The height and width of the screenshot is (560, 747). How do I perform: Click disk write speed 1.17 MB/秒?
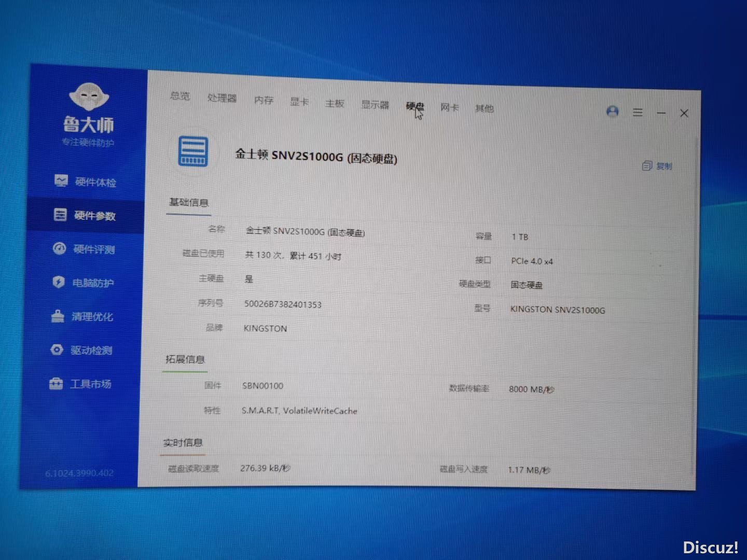(529, 470)
